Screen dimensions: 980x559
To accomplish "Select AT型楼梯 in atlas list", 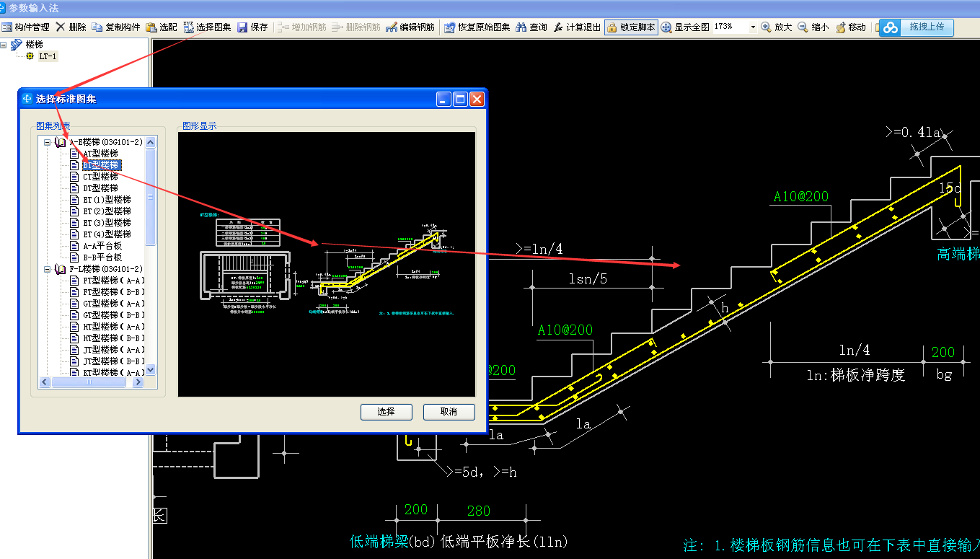I will tap(100, 154).
